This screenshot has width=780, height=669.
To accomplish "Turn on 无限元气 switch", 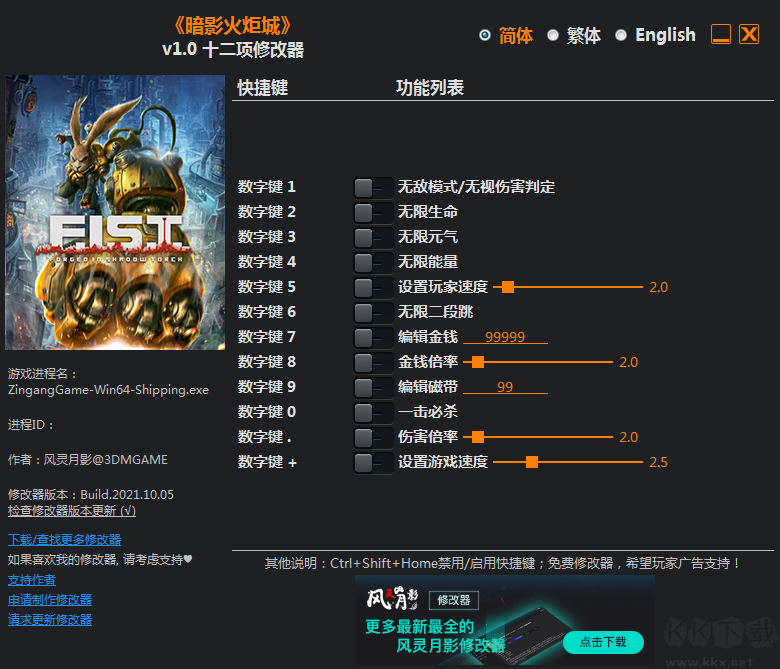I will 373,237.
